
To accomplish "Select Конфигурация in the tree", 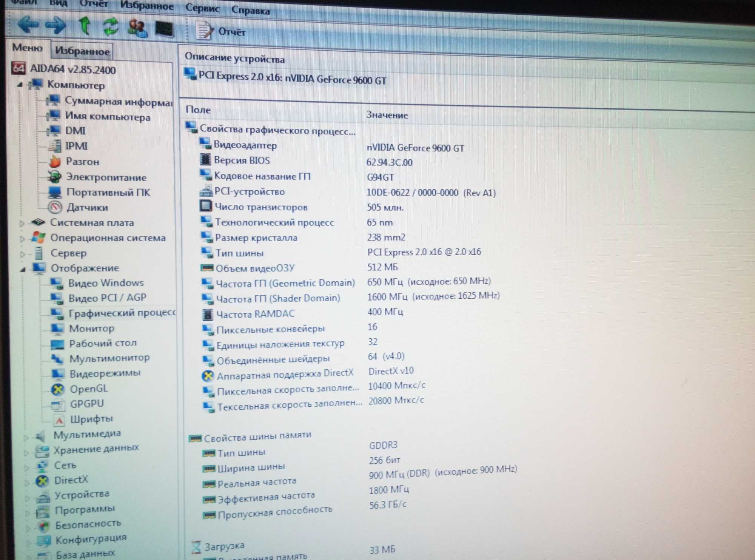I will (91, 539).
